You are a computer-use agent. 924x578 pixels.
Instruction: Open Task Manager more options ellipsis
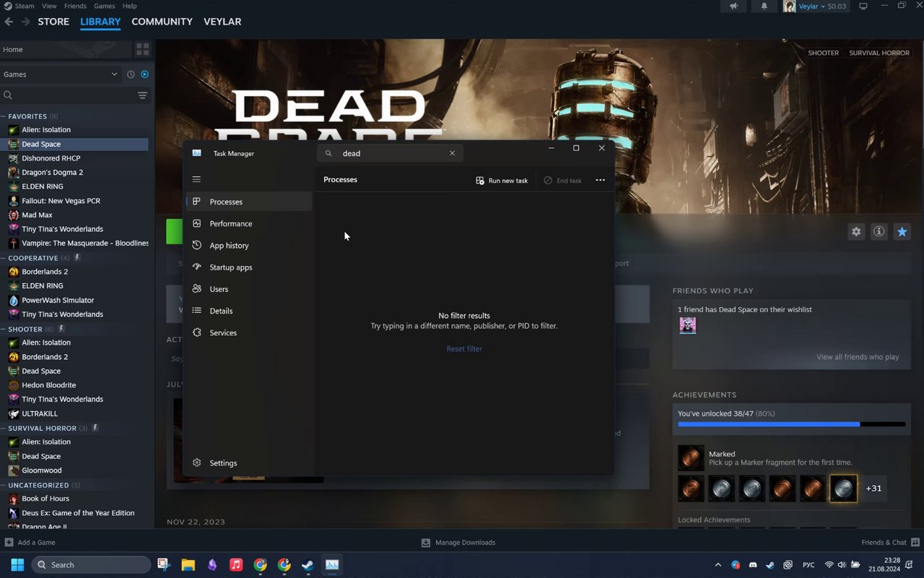point(600,180)
